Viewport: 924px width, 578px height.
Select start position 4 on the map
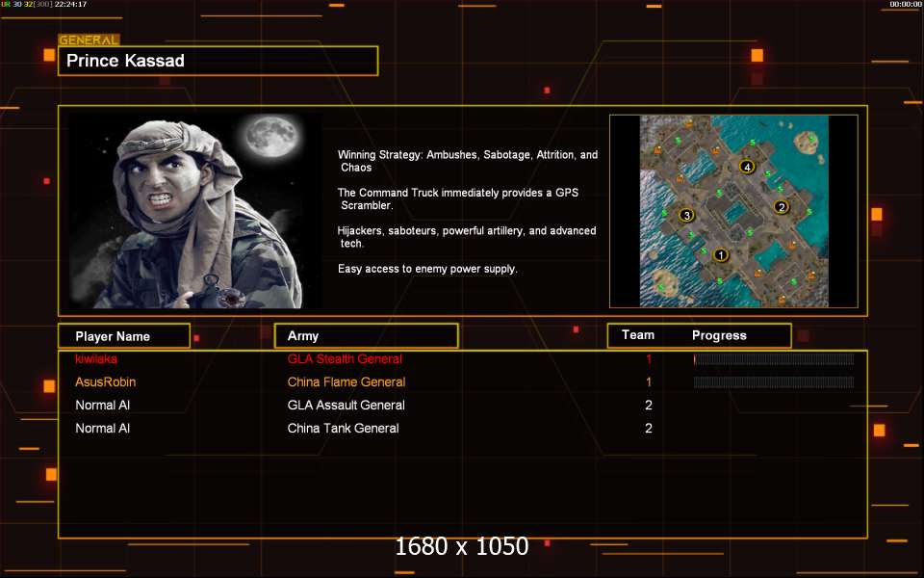tap(747, 167)
